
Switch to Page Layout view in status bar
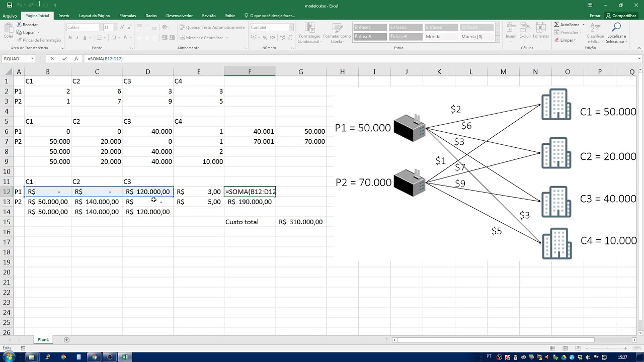point(566,348)
